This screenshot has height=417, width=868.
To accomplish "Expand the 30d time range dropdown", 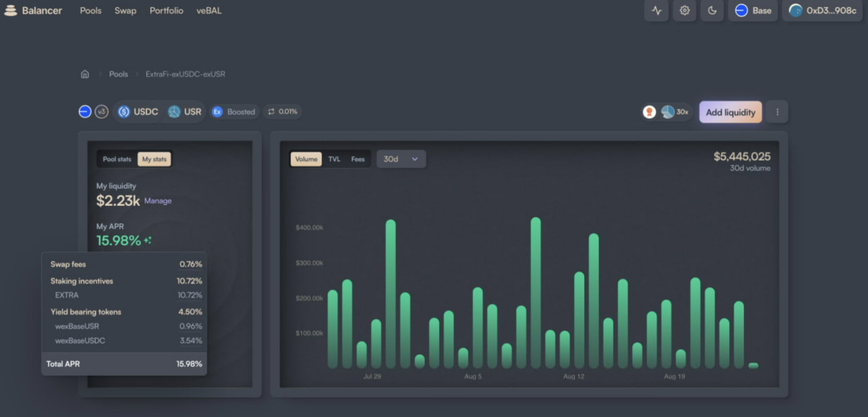I will tap(401, 159).
